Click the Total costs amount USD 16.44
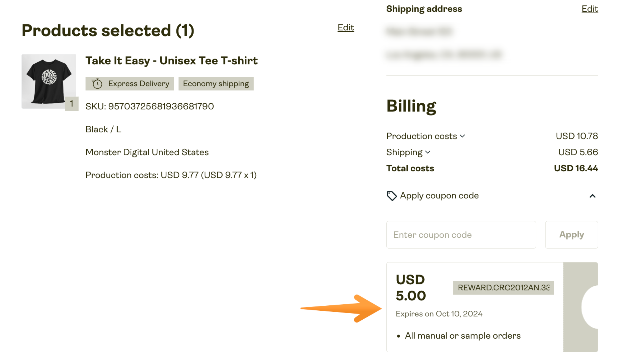The image size is (623, 364). [576, 168]
